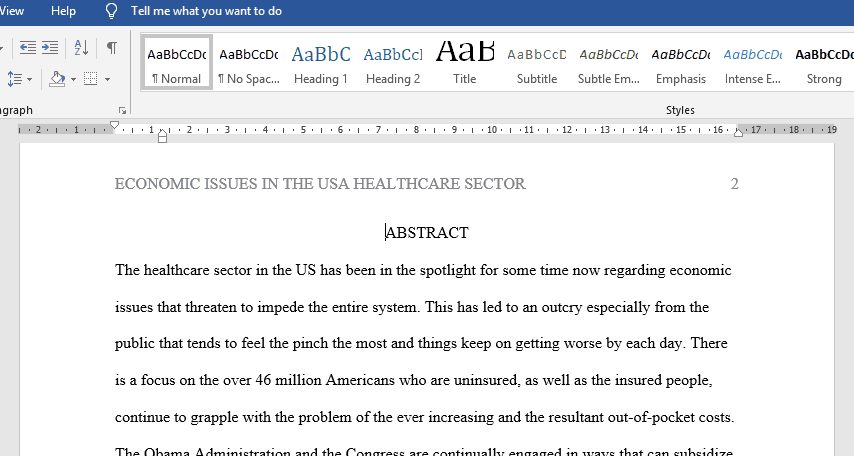Apply the Heading 2 style
The width and height of the screenshot is (854, 456).
click(393, 63)
